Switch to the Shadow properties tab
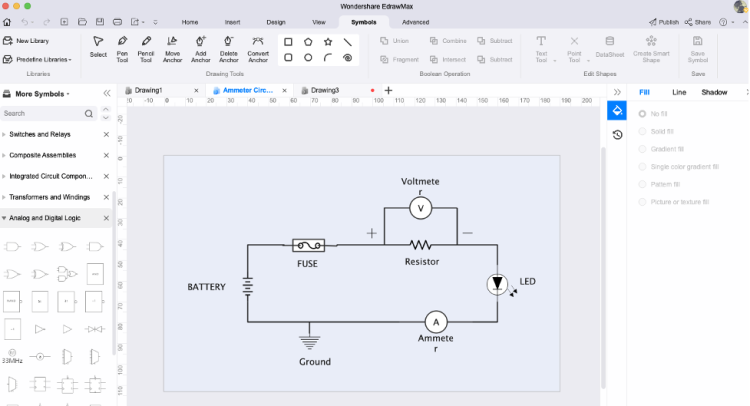The image size is (750, 406). pyautogui.click(x=714, y=92)
